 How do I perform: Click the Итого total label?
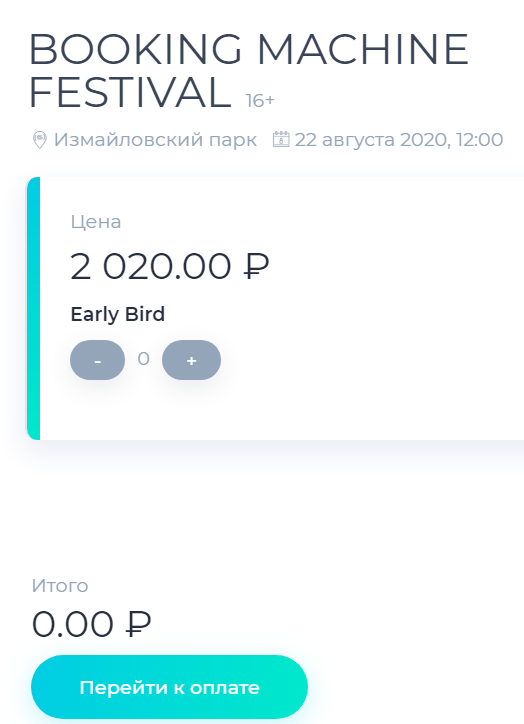60,586
